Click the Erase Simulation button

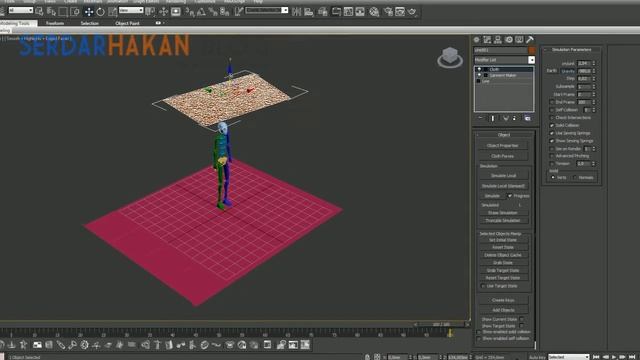click(503, 213)
